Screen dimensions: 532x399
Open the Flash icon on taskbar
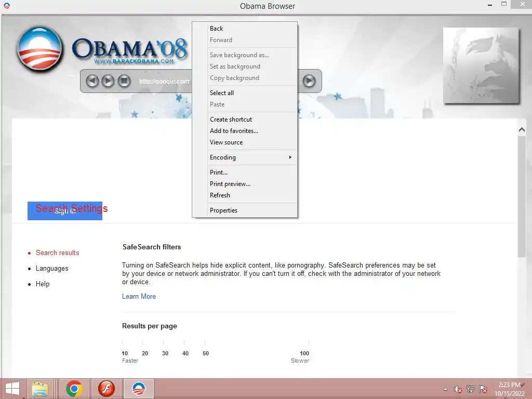(x=106, y=389)
